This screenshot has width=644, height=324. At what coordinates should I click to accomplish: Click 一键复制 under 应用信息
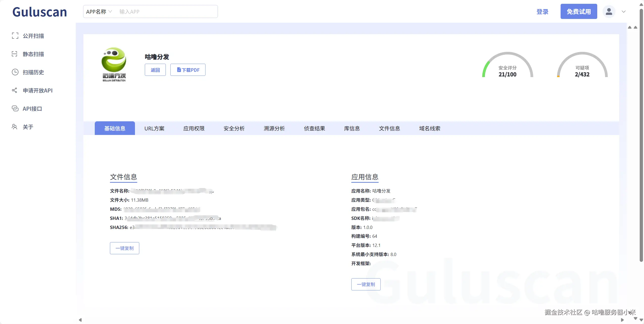(x=366, y=284)
